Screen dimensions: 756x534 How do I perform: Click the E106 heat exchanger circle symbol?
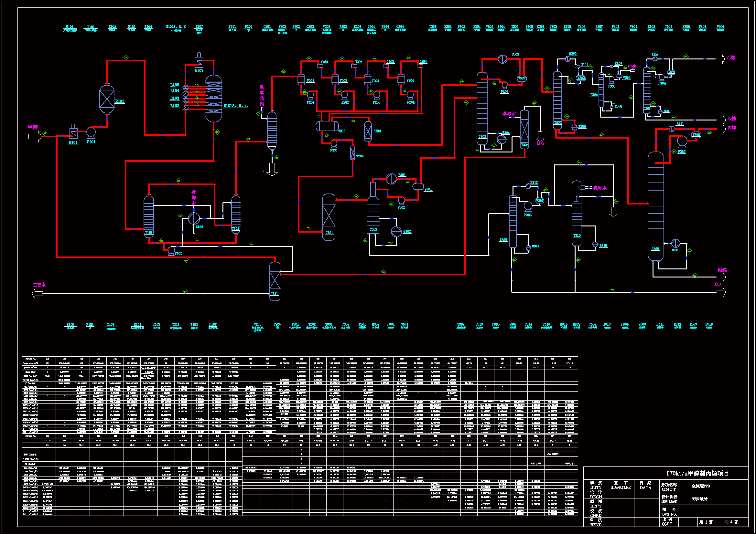(x=194, y=218)
